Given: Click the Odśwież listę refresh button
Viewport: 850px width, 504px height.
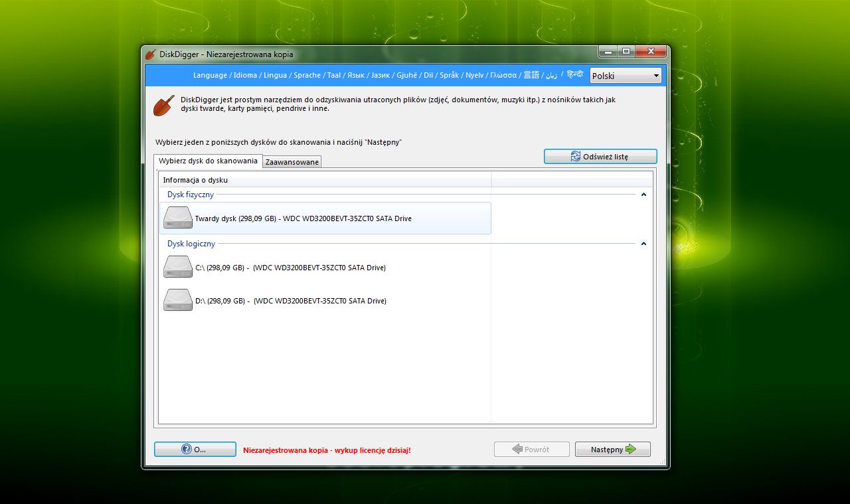Looking at the screenshot, I should tap(600, 157).
